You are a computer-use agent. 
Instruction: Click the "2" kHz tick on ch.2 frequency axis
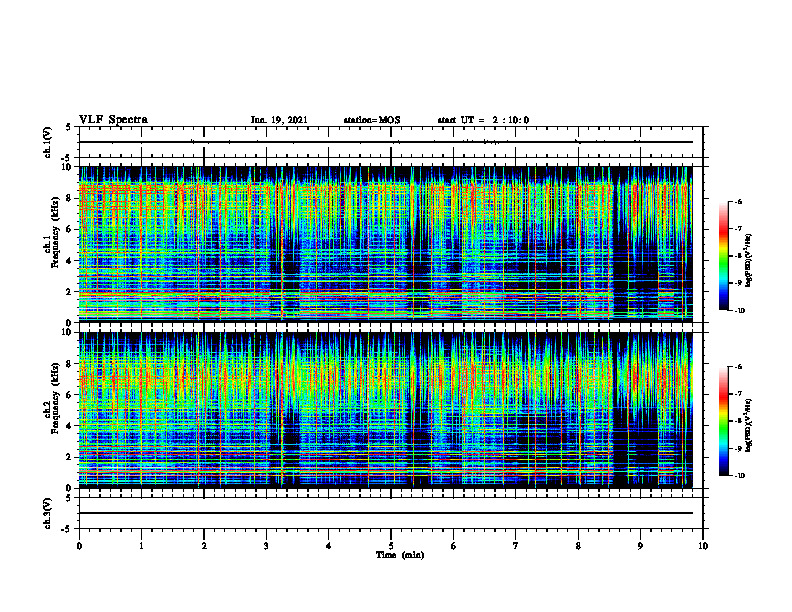click(x=70, y=457)
